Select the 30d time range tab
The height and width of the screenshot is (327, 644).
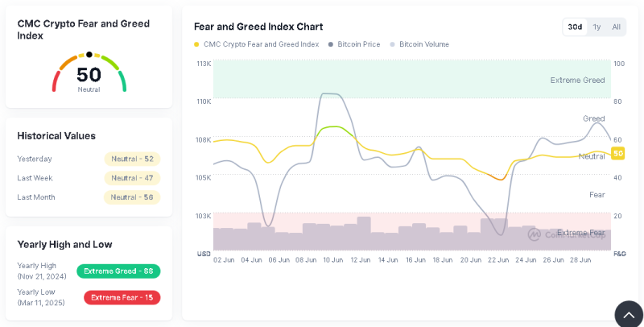[x=575, y=27]
